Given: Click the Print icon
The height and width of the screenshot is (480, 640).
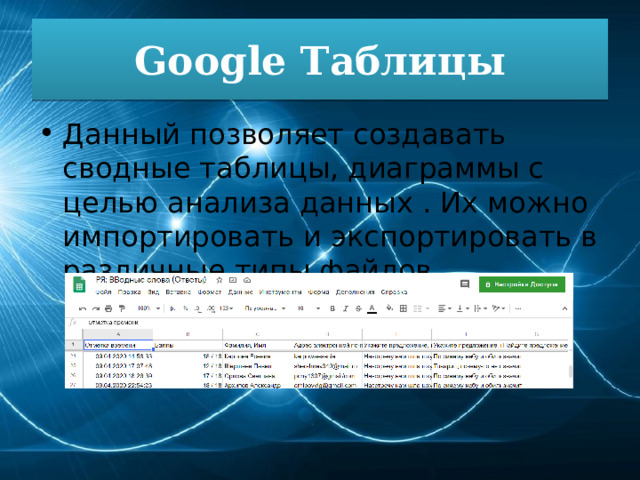Looking at the screenshot, I should point(108,309).
